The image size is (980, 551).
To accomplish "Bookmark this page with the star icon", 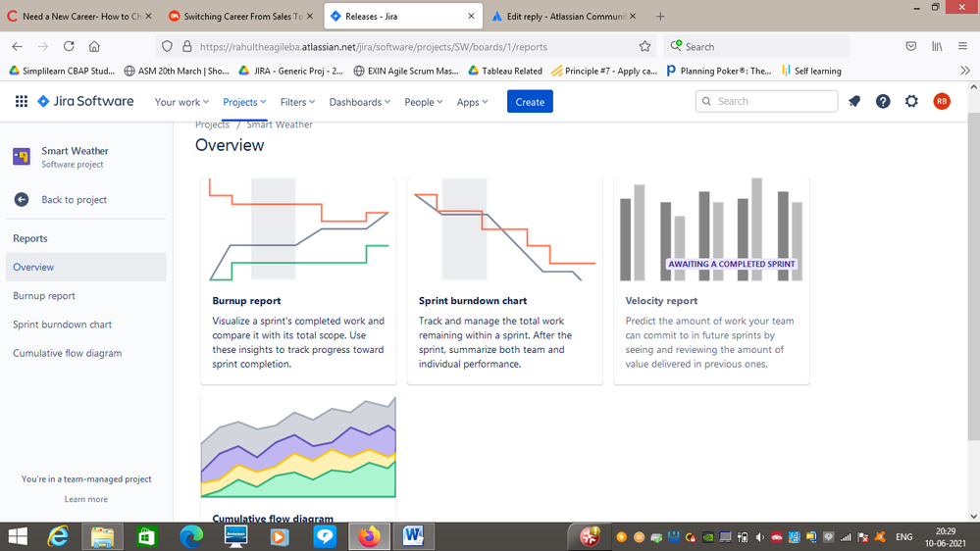I will 645,46.
